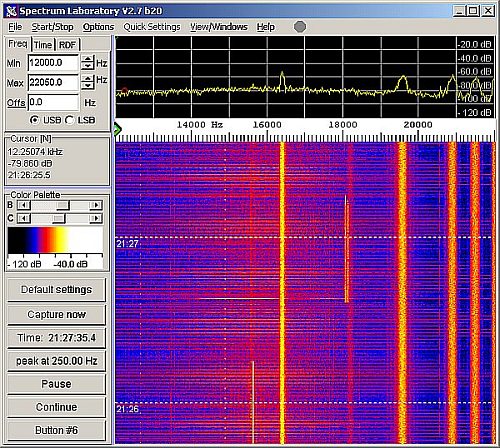
Task: Click right arrow of contrast C slider
Action: coord(96,219)
